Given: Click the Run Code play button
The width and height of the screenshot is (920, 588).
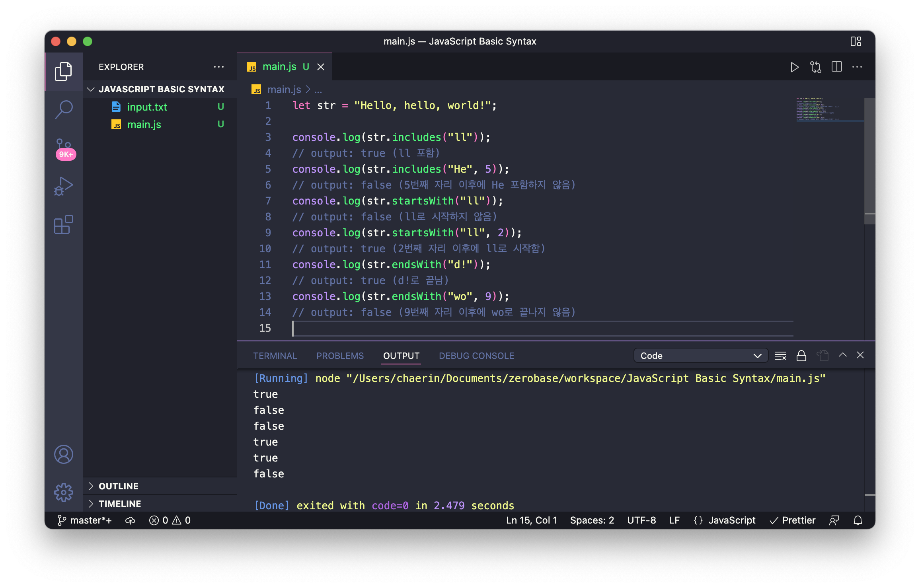Looking at the screenshot, I should (794, 67).
